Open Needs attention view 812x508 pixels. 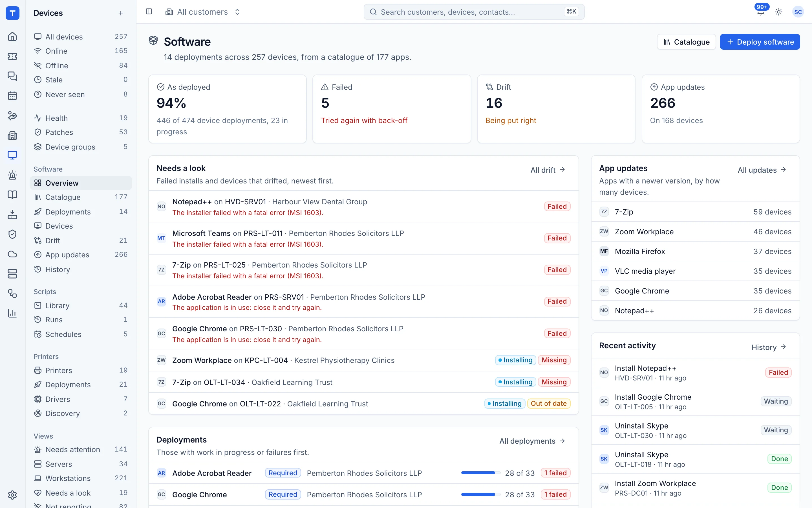coord(81,450)
